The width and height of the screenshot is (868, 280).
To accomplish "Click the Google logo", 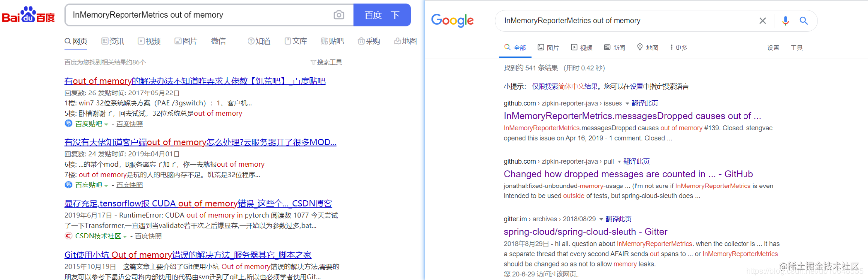I will [452, 20].
